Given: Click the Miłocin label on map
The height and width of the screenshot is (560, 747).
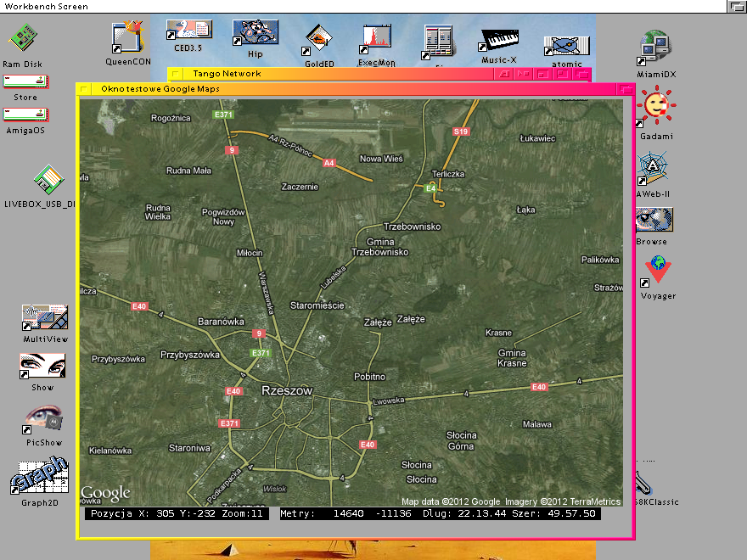Looking at the screenshot, I should click(250, 253).
